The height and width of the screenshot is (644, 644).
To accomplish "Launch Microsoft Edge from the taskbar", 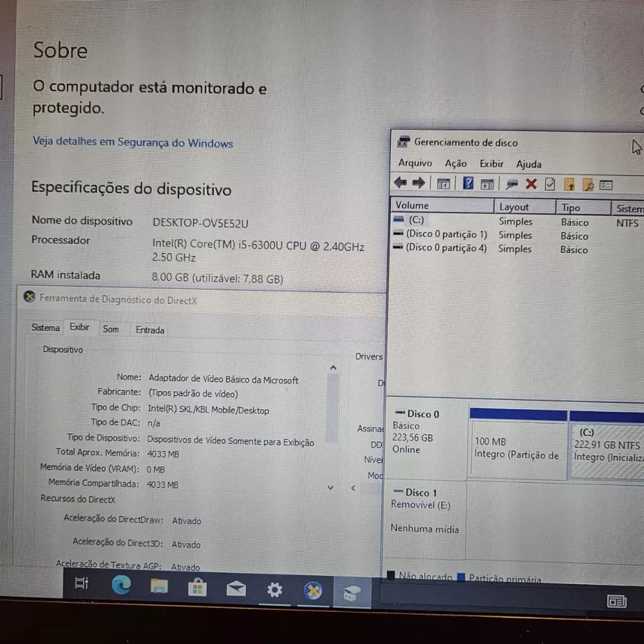I will coord(121,585).
